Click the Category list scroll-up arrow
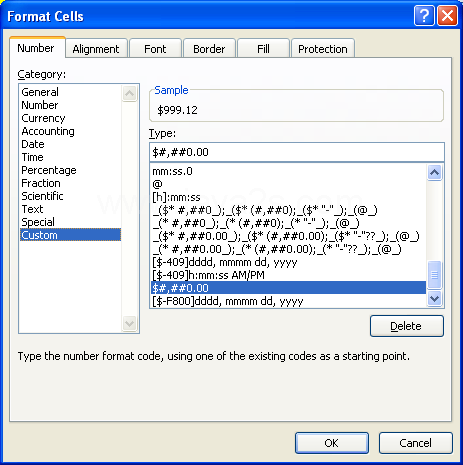The height and width of the screenshot is (465, 463). point(130,93)
